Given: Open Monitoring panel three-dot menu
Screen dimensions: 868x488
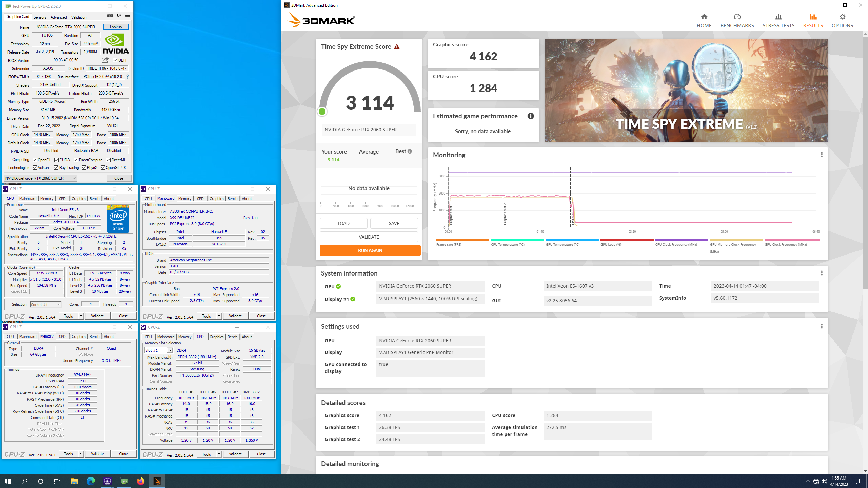Looking at the screenshot, I should (x=822, y=155).
